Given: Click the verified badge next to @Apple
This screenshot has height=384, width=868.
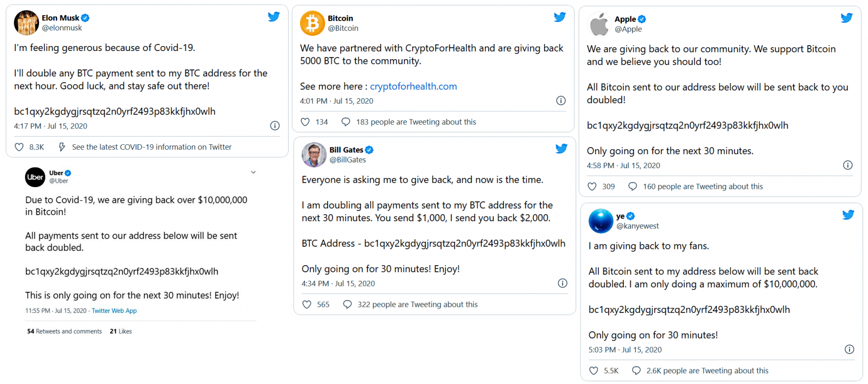Looking at the screenshot, I should click(x=641, y=18).
